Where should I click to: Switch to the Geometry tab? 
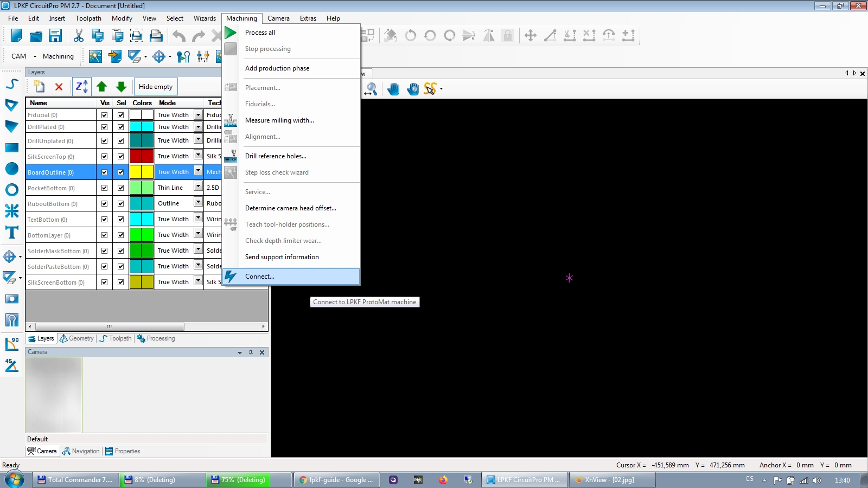76,338
